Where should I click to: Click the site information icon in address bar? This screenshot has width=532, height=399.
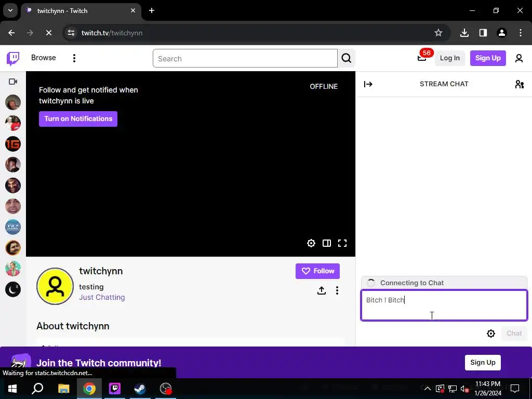coord(71,33)
